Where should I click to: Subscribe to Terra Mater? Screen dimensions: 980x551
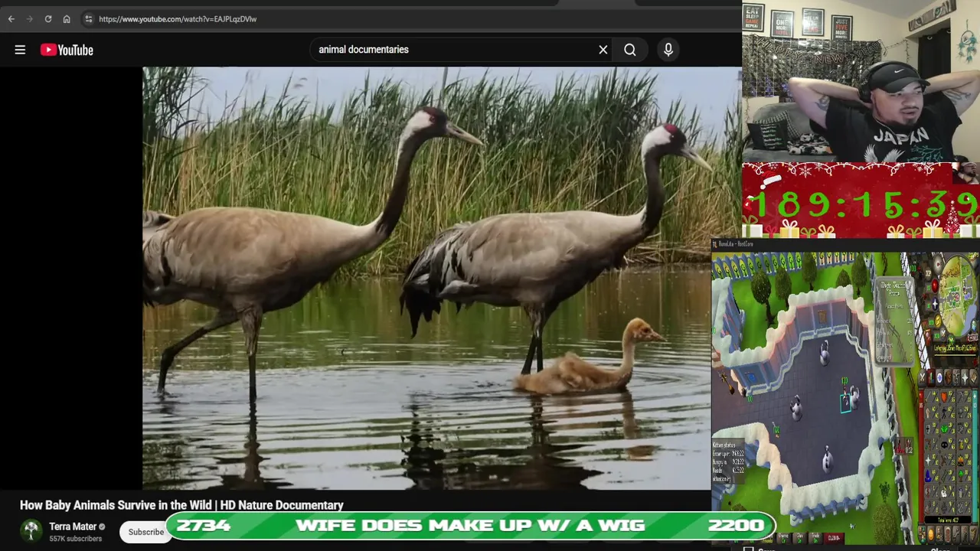(x=145, y=532)
